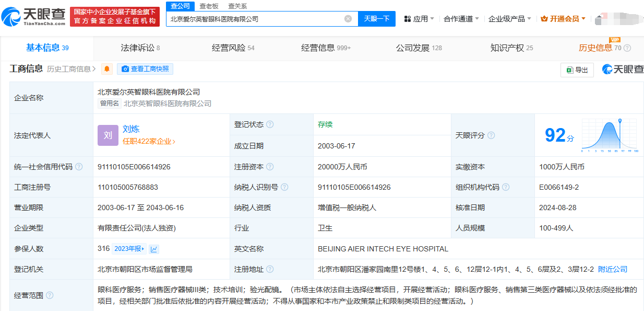Viewport: 644px width, 311px height.
Task: Switch to the 经营风险 tab
Action: coord(233,48)
